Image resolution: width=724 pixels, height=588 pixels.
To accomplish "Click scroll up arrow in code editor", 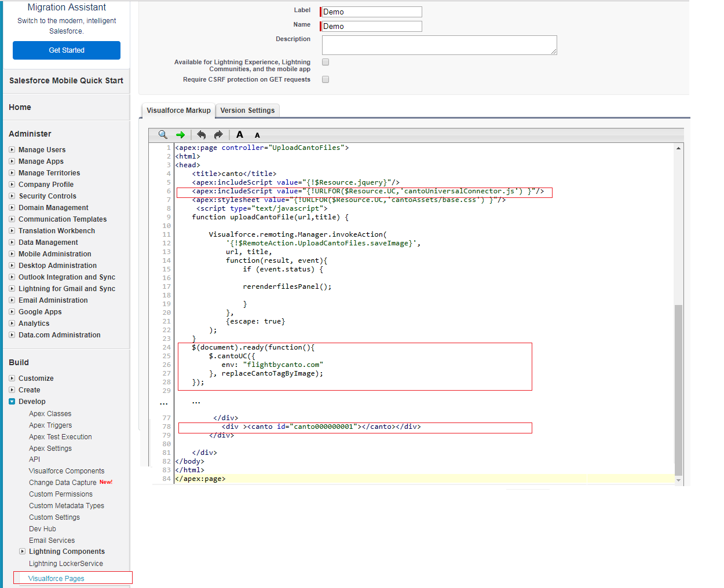I will tap(678, 148).
